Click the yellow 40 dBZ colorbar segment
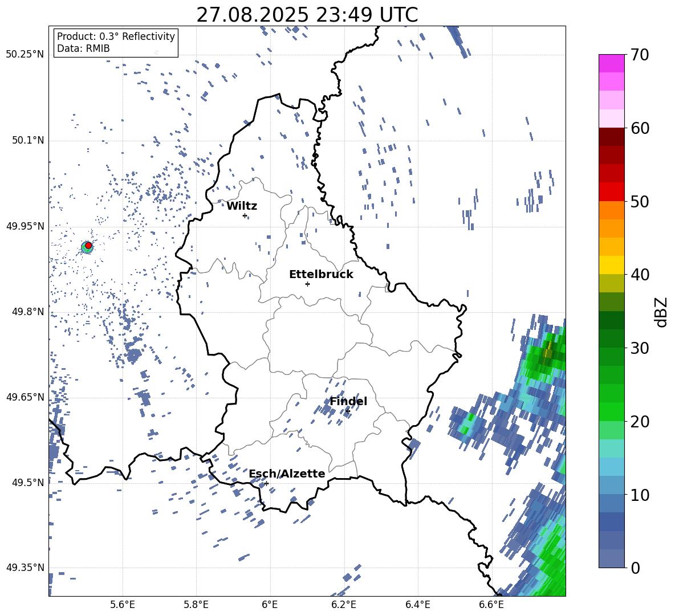This screenshot has width=675, height=616. click(611, 265)
